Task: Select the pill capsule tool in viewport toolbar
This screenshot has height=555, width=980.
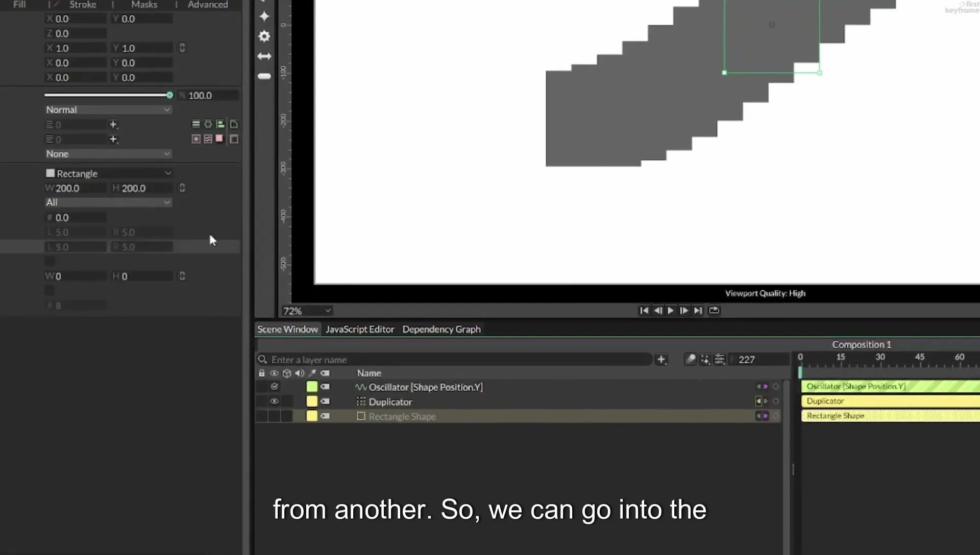Action: click(x=264, y=76)
